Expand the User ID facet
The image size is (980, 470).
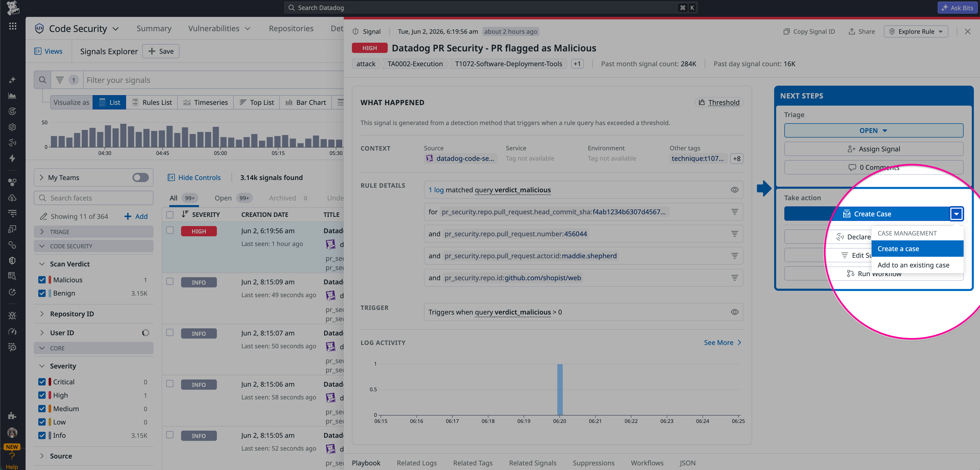[x=42, y=333]
